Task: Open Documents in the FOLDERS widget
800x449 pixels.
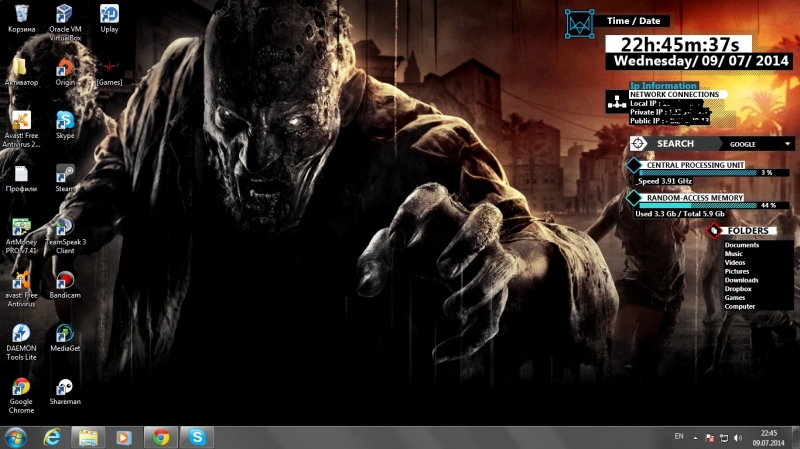Action: [741, 245]
